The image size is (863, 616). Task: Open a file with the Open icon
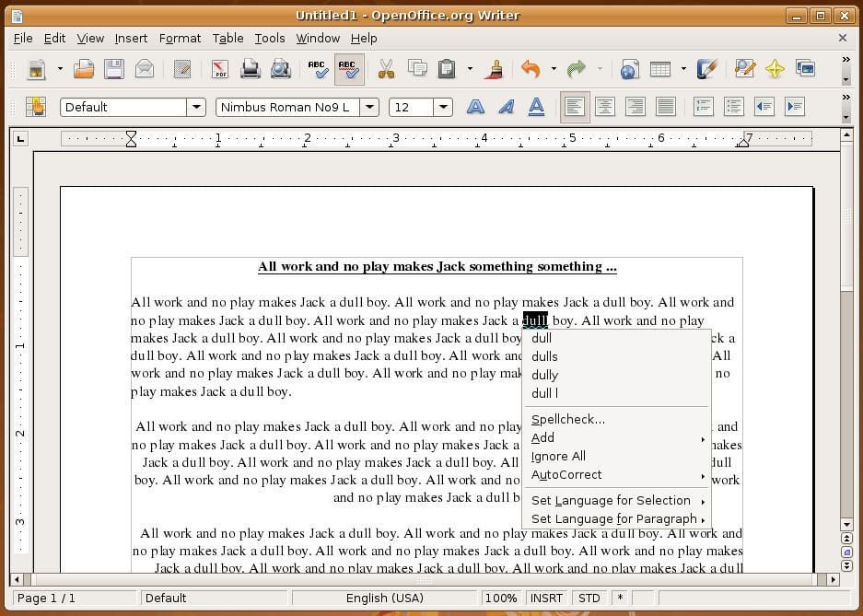(84, 69)
